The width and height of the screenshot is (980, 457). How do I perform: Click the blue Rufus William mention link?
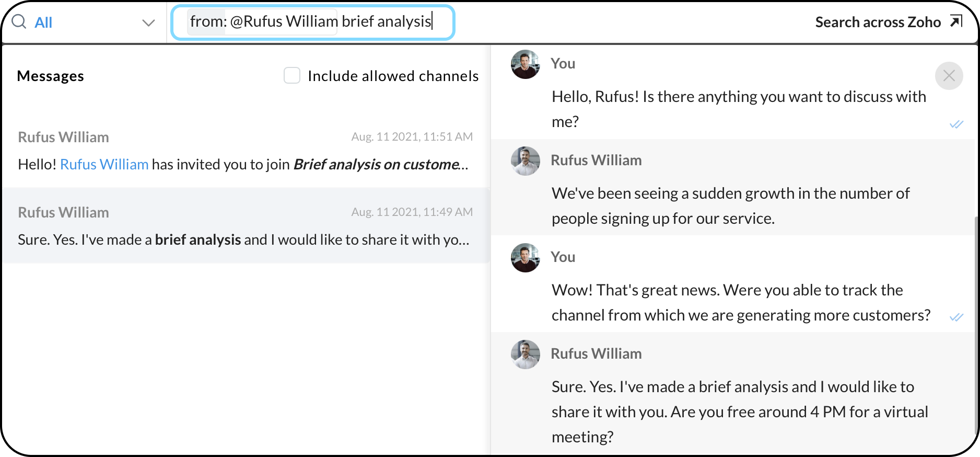(x=104, y=164)
